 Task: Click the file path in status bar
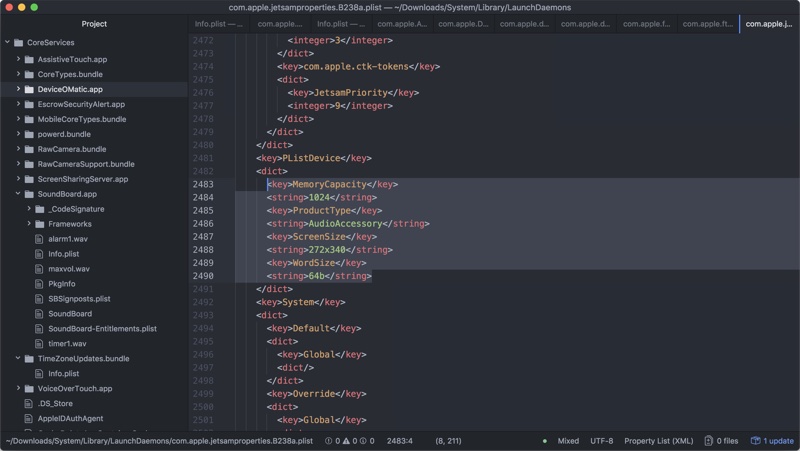click(x=159, y=441)
